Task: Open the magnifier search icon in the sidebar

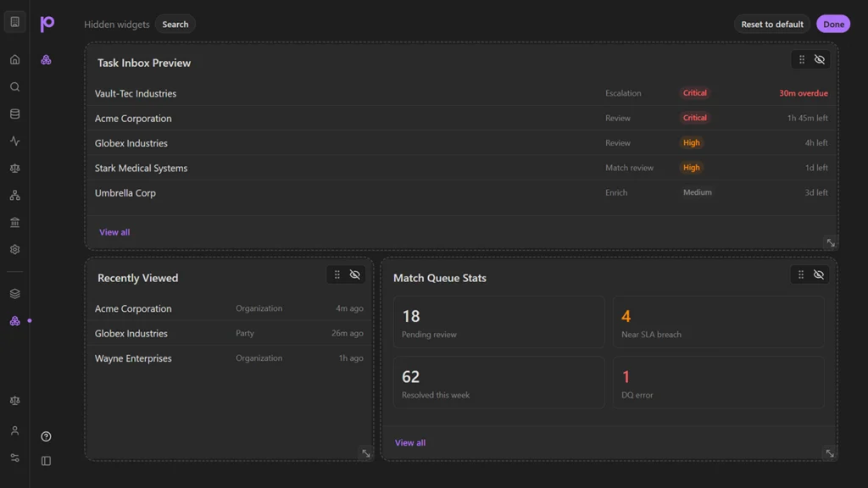Action: pos(15,87)
